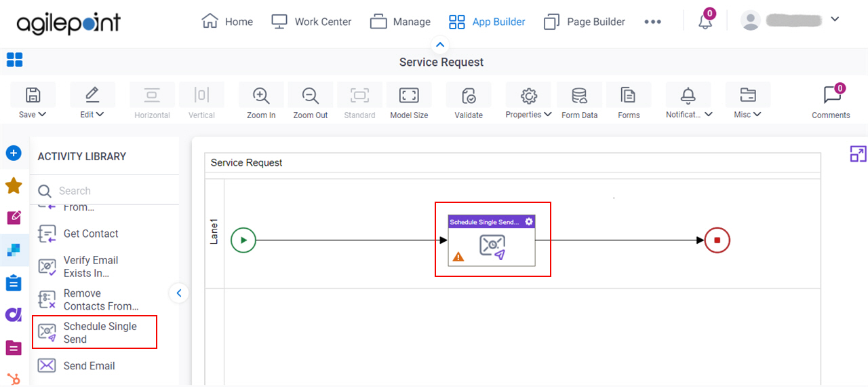Open the Home page
868x387 pixels.
(x=227, y=22)
